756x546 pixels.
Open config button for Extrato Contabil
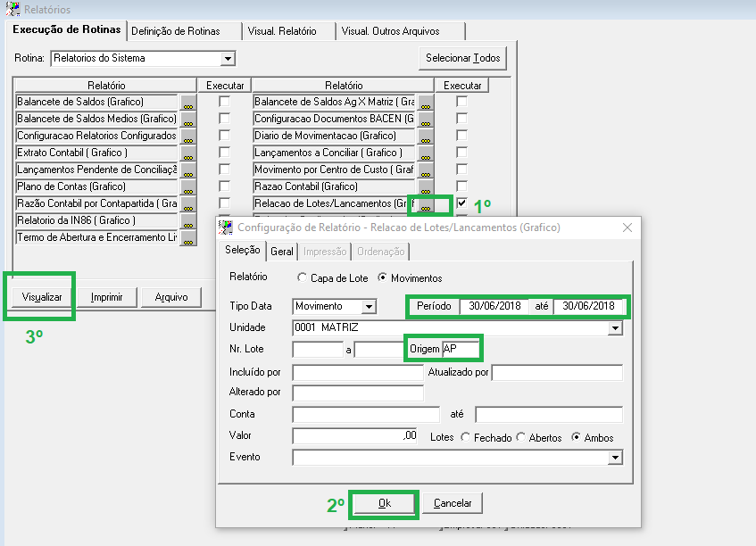pyautogui.click(x=188, y=153)
